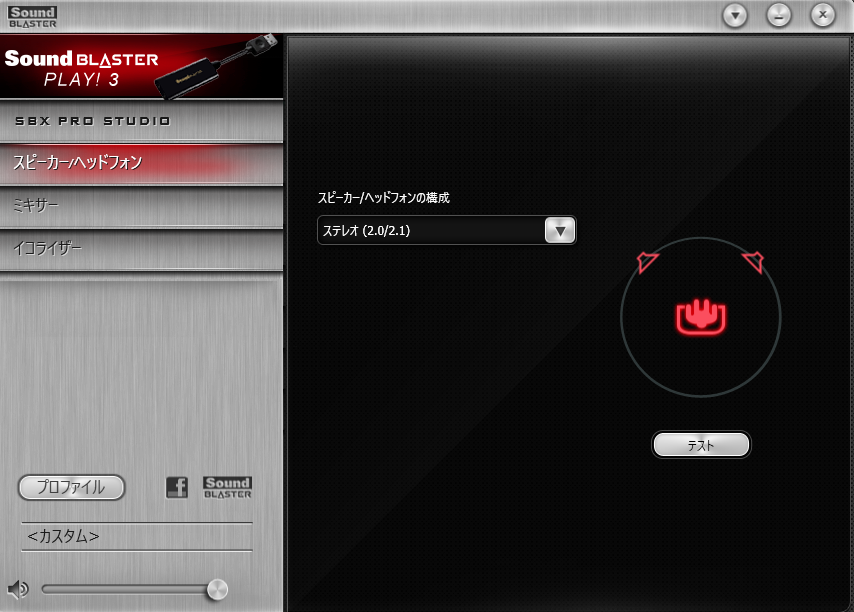Open the Facebook icon link
854x612 pixels.
click(x=177, y=487)
